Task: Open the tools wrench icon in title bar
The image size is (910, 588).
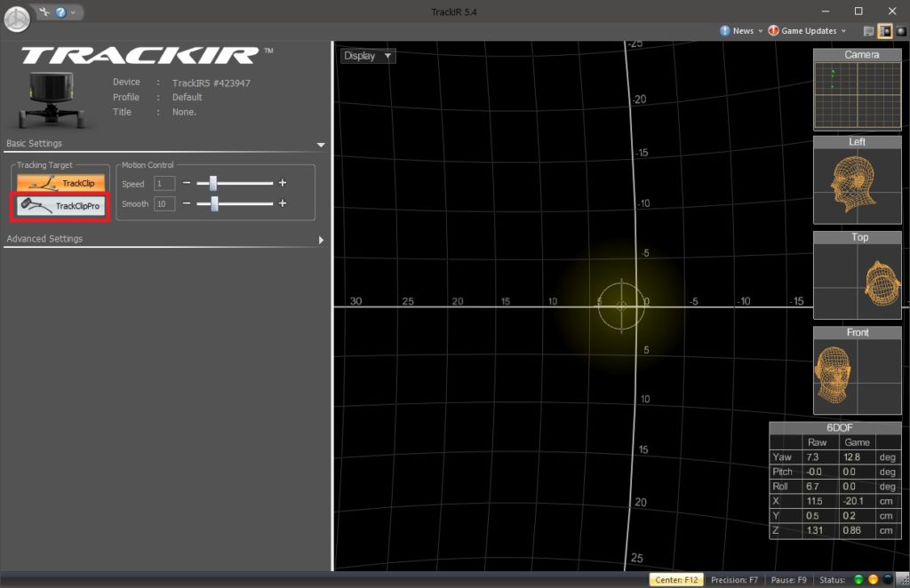Action: coord(45,12)
